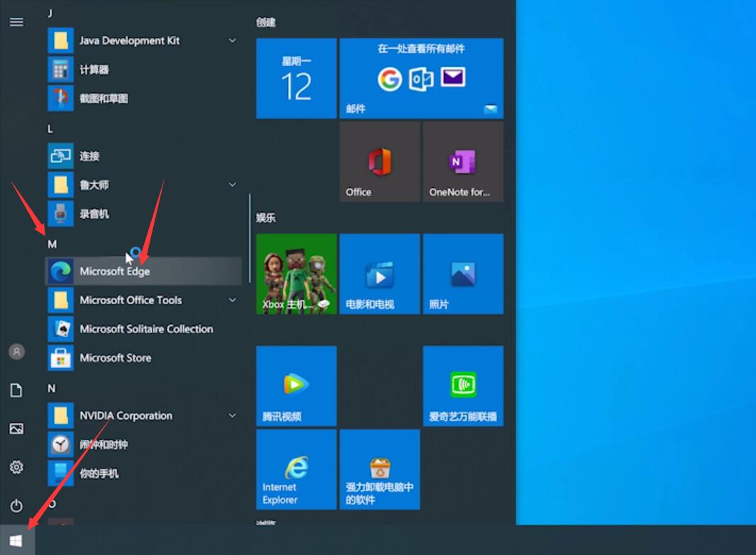The image size is (756, 555).
Task: Open 截图和草图 snipping app
Action: click(144, 99)
